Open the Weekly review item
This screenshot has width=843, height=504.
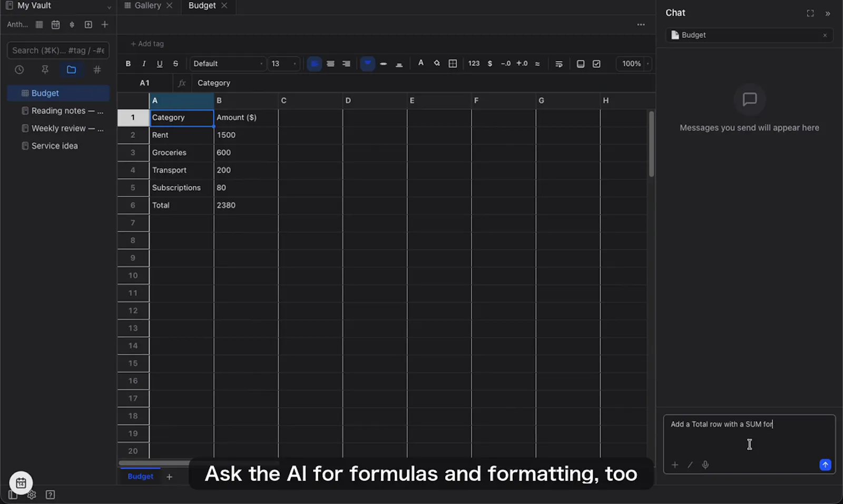[x=58, y=128]
